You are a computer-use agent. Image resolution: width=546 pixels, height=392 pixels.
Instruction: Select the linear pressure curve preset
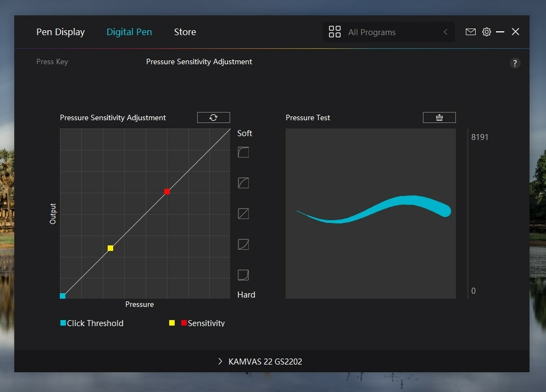point(243,214)
